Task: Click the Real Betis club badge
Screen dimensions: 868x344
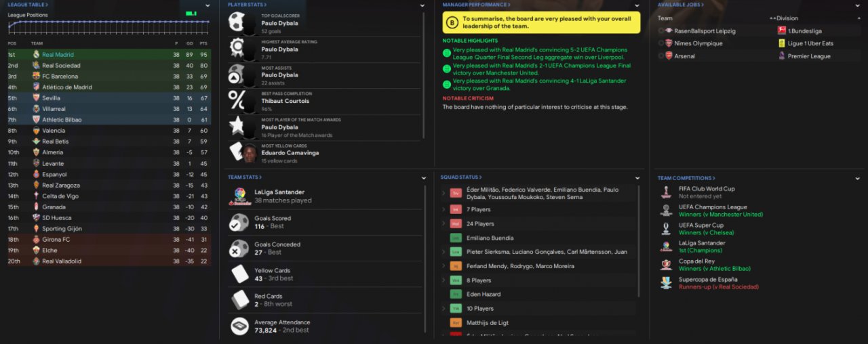Action: tap(36, 141)
